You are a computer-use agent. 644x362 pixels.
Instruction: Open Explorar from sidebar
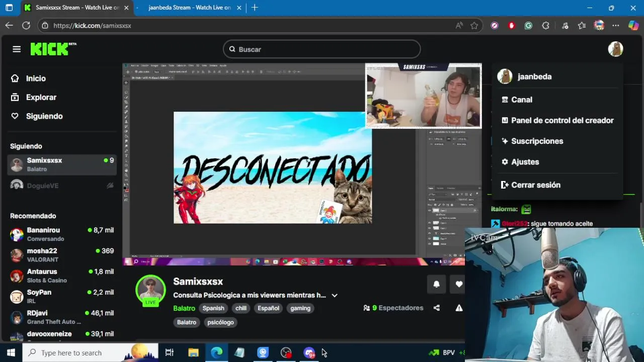click(x=41, y=97)
